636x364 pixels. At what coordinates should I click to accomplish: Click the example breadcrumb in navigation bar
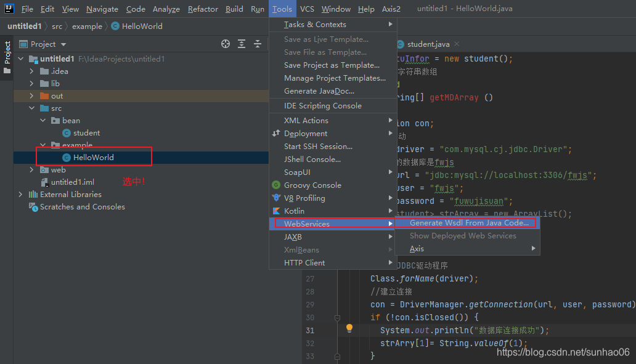(x=88, y=26)
